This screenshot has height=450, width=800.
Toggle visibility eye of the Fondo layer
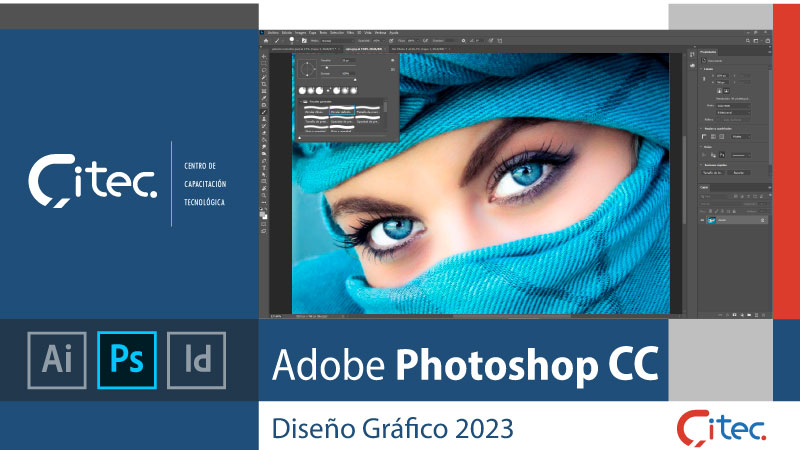[702, 220]
